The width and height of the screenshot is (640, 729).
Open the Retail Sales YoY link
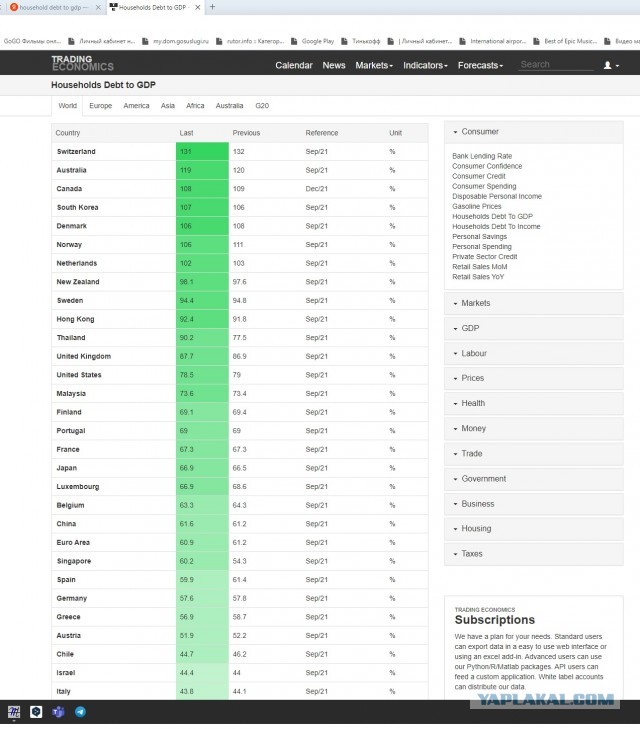[478, 277]
